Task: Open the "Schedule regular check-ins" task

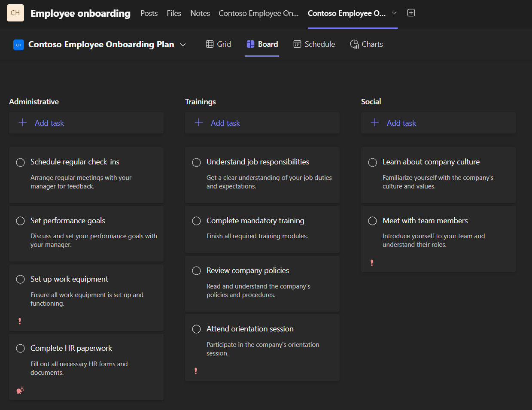Action: pos(86,175)
